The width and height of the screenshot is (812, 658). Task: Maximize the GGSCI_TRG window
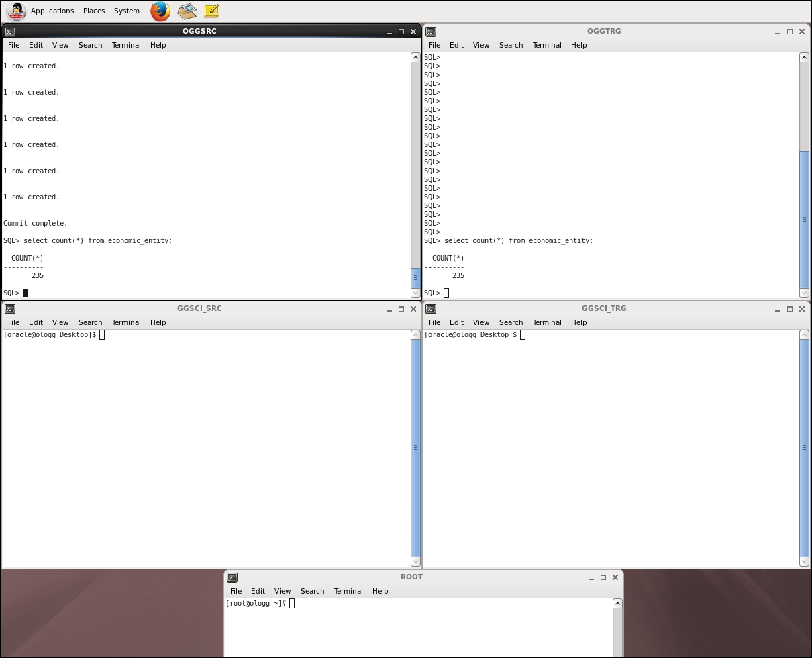click(x=790, y=309)
